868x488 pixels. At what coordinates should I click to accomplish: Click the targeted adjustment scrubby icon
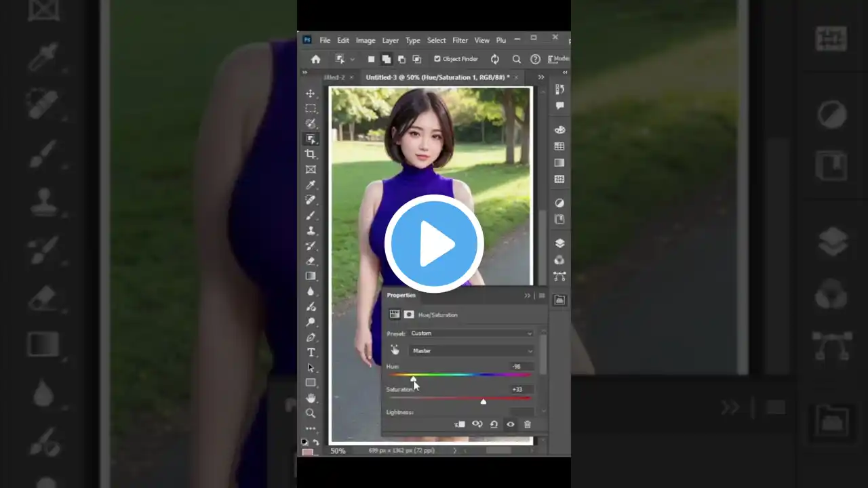point(395,350)
